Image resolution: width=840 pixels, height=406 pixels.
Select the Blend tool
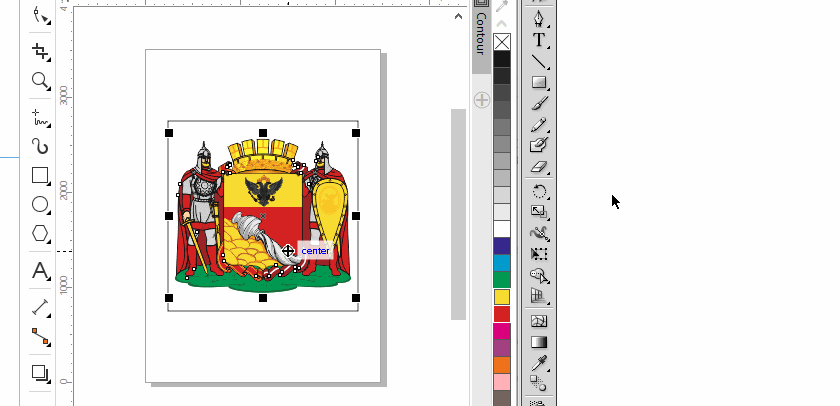(x=539, y=384)
